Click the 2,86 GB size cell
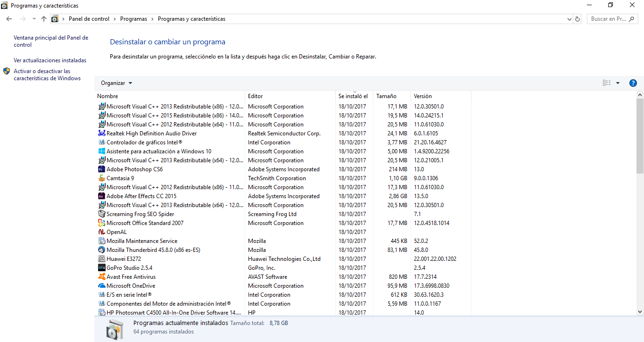644x342 pixels. (x=397, y=196)
